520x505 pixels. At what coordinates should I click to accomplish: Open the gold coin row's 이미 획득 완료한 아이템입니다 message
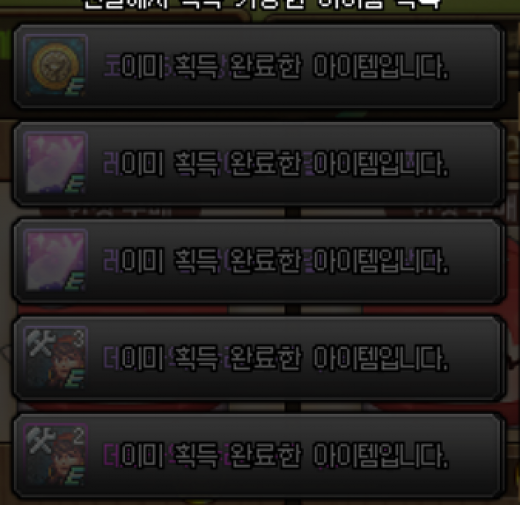pyautogui.click(x=276, y=66)
